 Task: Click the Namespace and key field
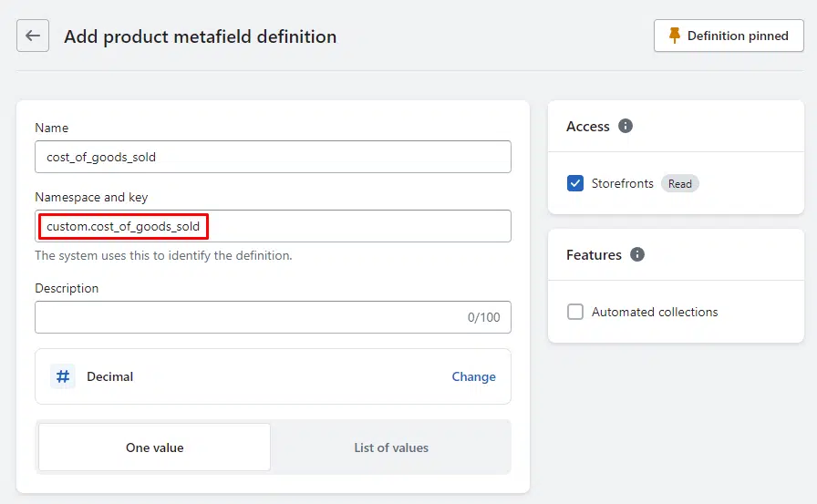273,226
